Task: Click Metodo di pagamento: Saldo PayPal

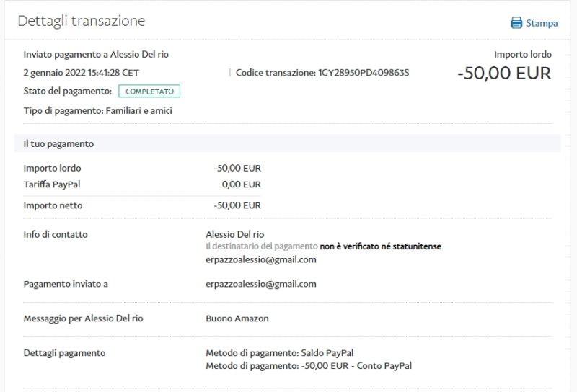Action: pos(280,353)
